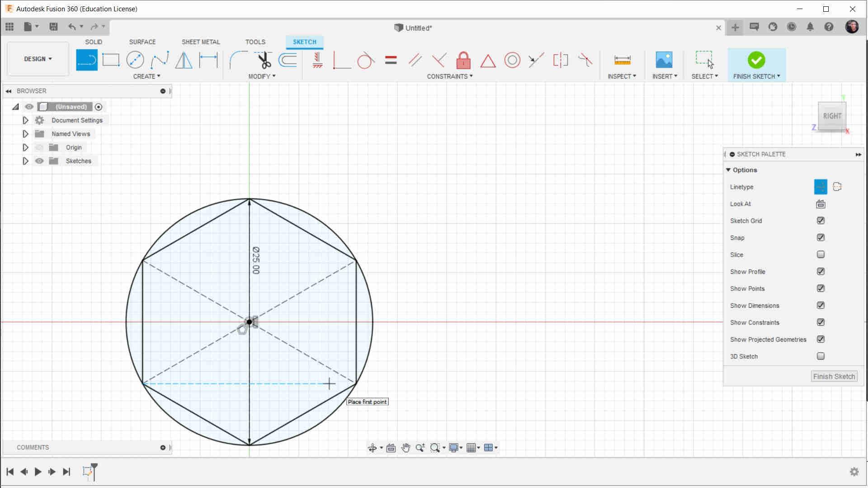Switch to the SURFACE tab
Screen dimensions: 868x488
coord(142,42)
